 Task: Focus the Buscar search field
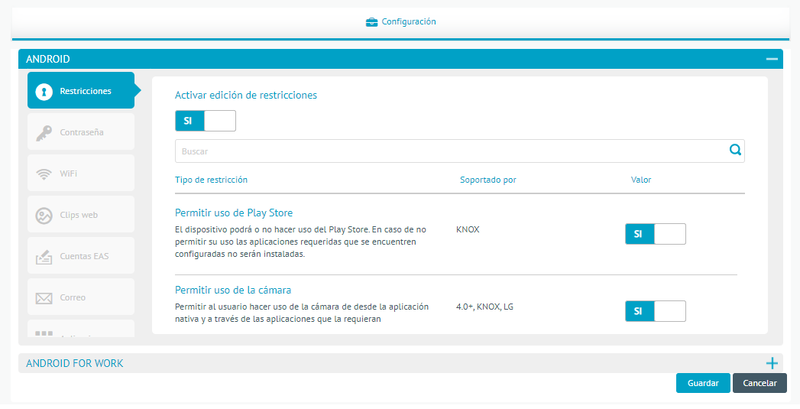click(460, 151)
